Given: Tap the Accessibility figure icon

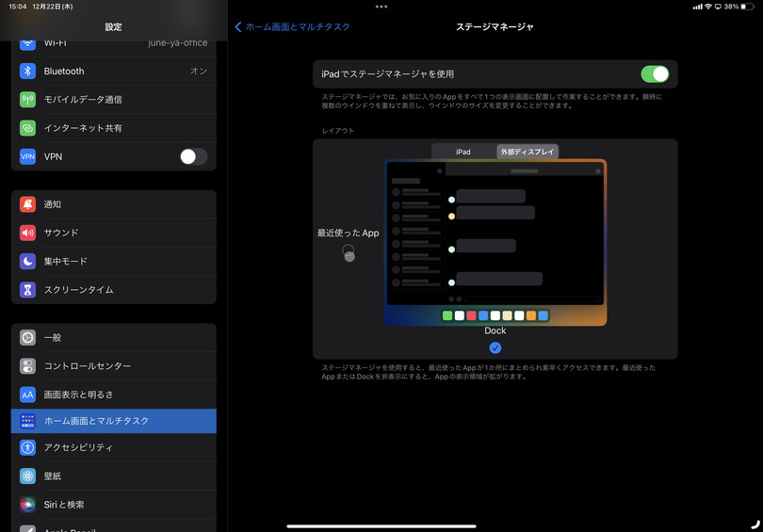Looking at the screenshot, I should click(27, 447).
